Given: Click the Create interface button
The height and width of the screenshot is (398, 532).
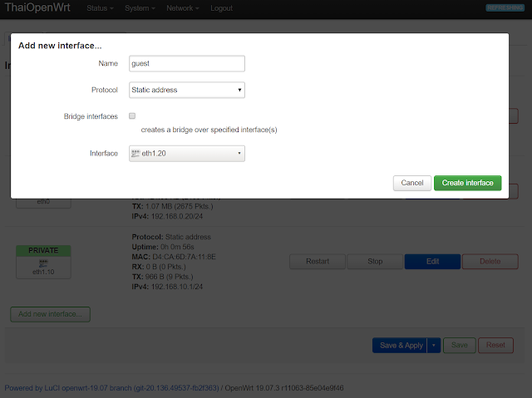Looking at the screenshot, I should point(467,183).
